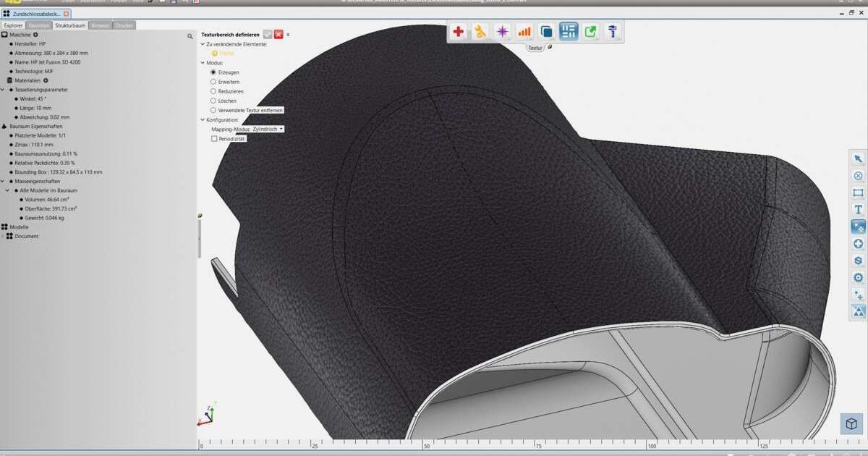Collapse the Konfiguration section
The image size is (868, 456).
pos(203,119)
